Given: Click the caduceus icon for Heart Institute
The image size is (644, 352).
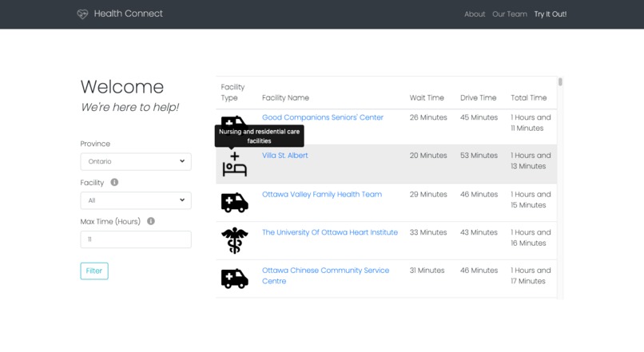Looking at the screenshot, I should 235,240.
